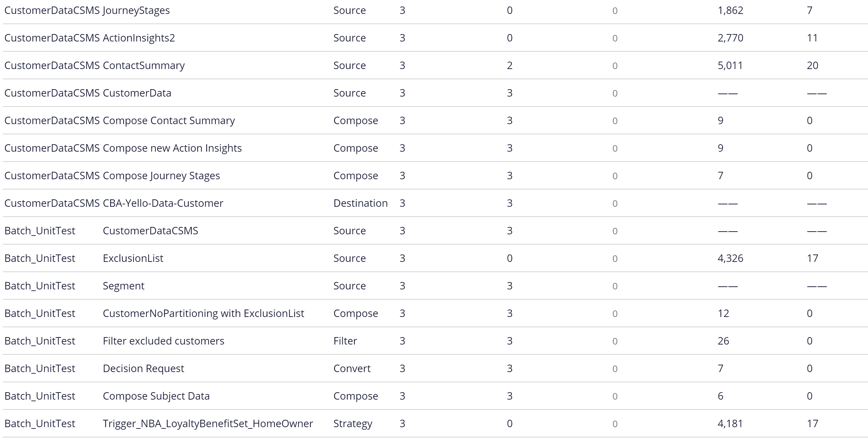Click Trigger_NBA_LoyaltyBenefitSet_HomeOwner strategy name
This screenshot has height=438, width=868.
(x=208, y=423)
